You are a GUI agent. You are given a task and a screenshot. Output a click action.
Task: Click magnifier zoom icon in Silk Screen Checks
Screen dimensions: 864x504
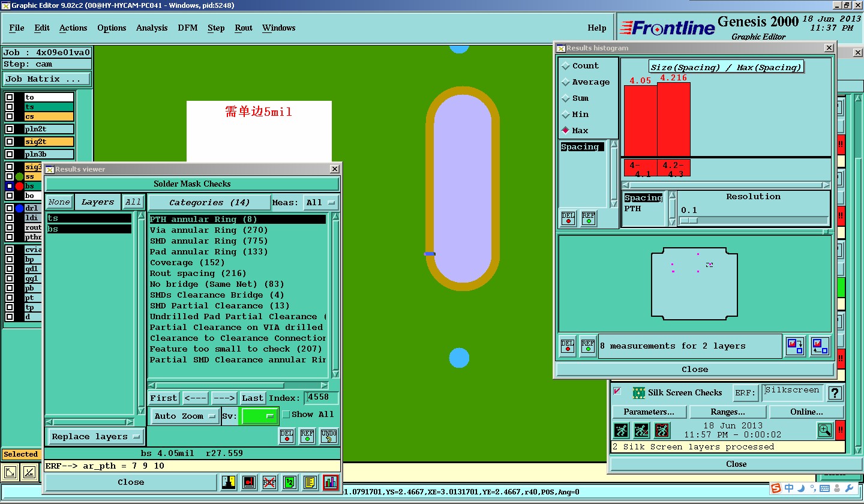coord(825,430)
